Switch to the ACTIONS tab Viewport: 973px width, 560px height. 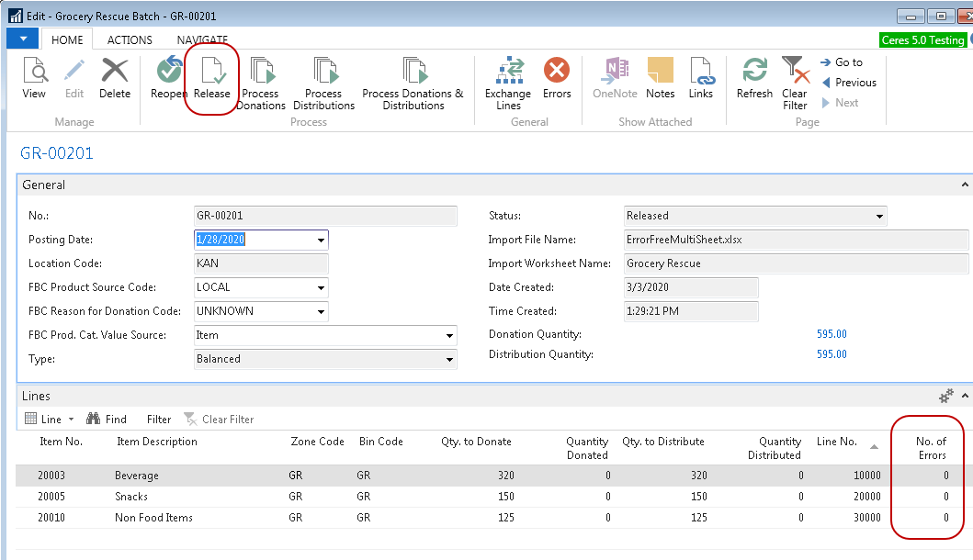click(130, 40)
